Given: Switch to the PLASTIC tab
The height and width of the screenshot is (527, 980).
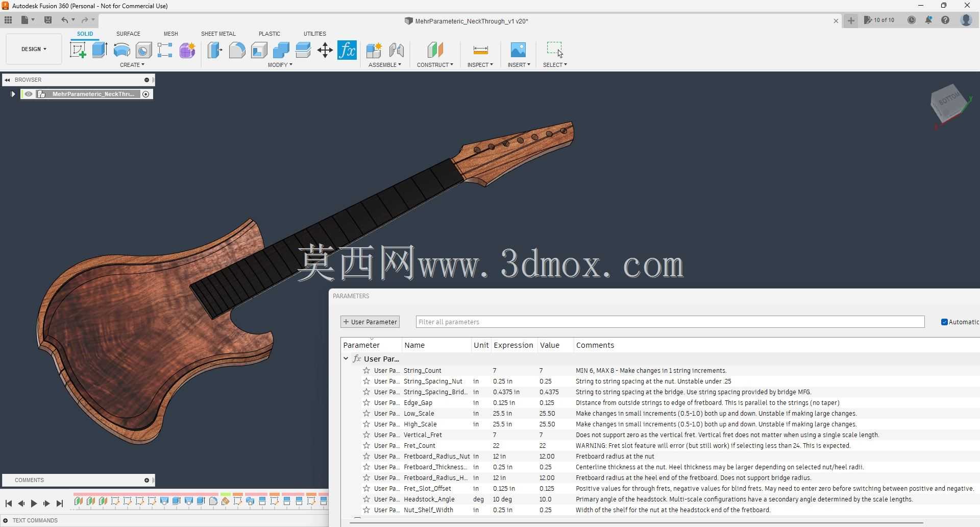Looking at the screenshot, I should 269,34.
